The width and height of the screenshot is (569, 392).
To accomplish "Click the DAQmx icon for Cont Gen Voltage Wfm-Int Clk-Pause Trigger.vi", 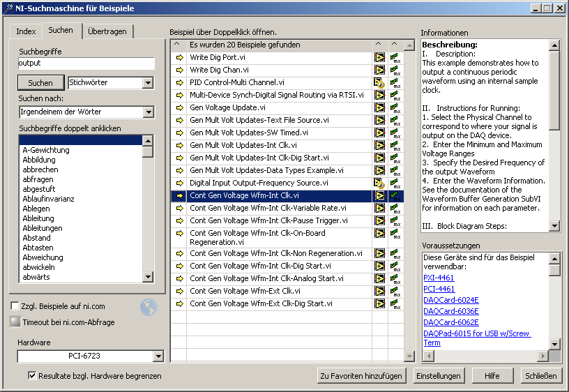I will tap(395, 220).
